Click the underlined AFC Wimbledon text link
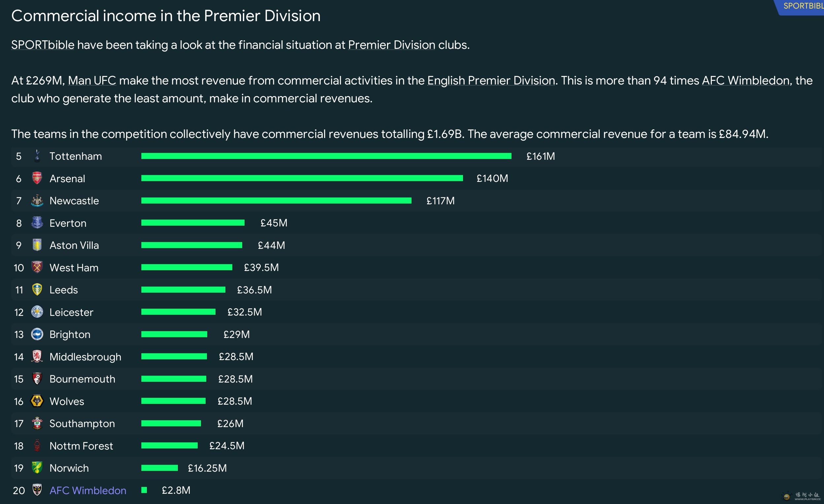Image resolution: width=824 pixels, height=504 pixels. tap(745, 81)
